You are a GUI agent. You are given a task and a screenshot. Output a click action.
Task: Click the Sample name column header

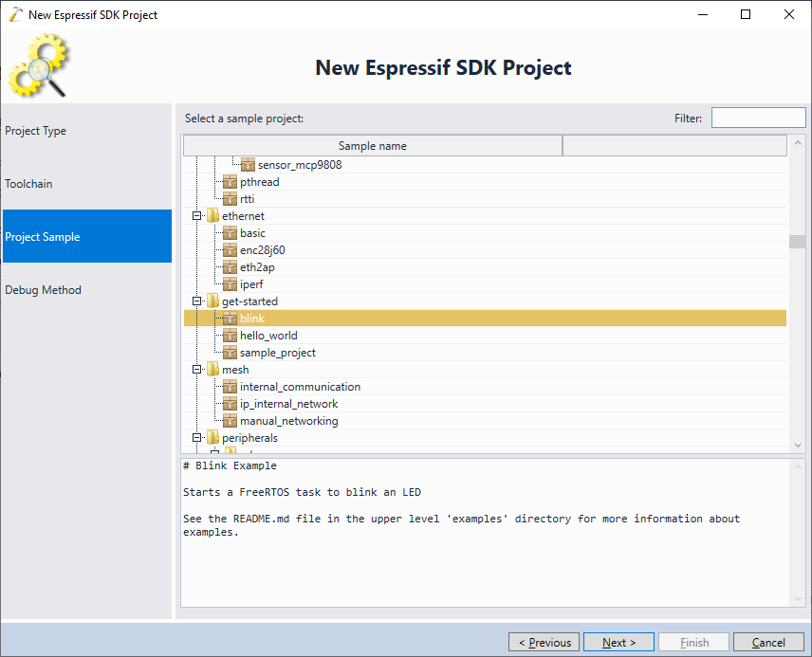[373, 146]
